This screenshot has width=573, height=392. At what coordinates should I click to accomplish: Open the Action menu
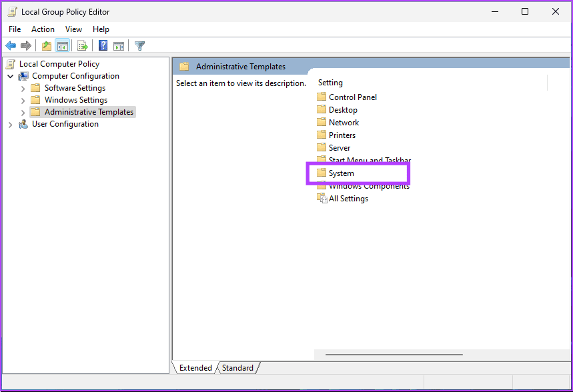click(43, 29)
